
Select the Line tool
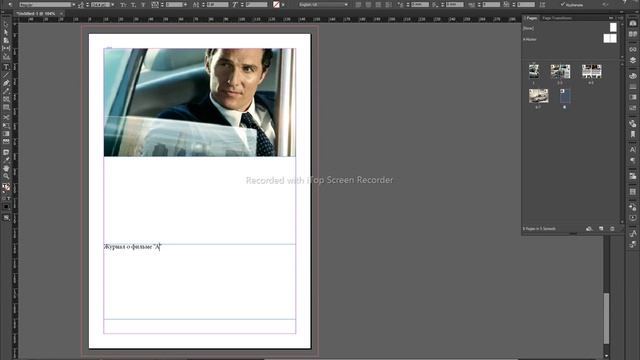coord(6,75)
